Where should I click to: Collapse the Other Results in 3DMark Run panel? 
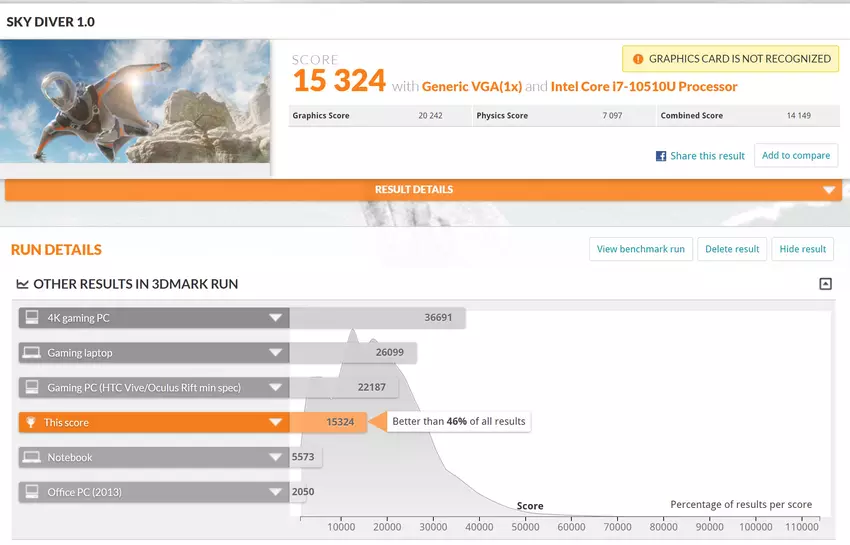click(x=825, y=284)
